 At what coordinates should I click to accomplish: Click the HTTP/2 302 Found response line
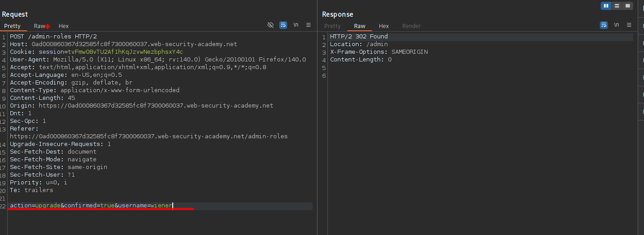click(x=359, y=37)
